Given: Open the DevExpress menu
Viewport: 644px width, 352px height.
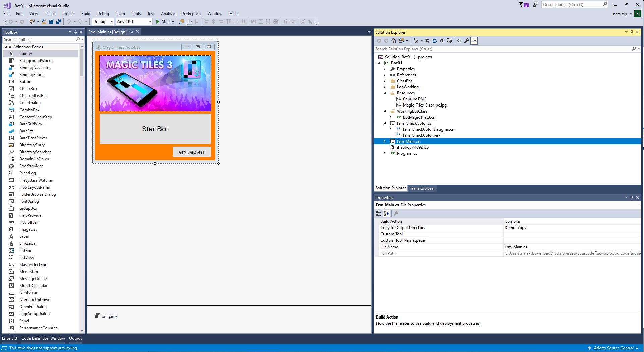Looking at the screenshot, I should (x=191, y=14).
